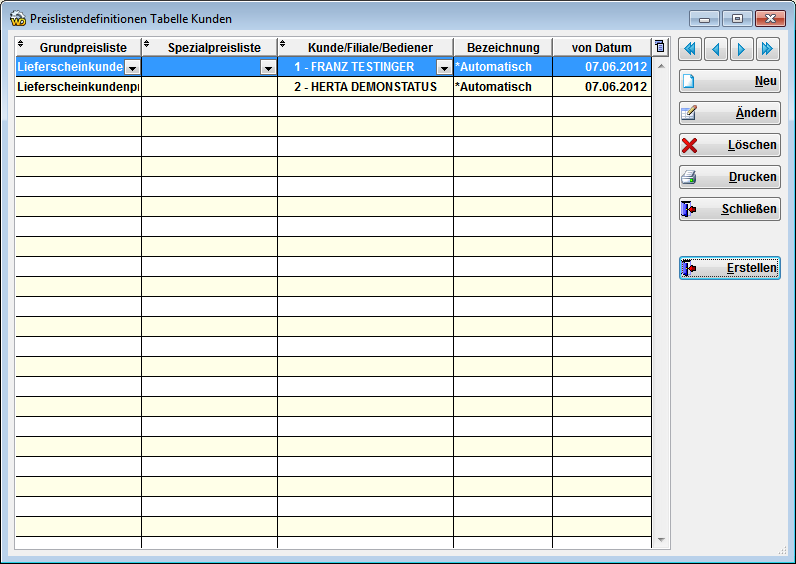This screenshot has width=796, height=564.
Task: Sort by Spezialpreisliste using its sort arrows
Action: pos(146,44)
